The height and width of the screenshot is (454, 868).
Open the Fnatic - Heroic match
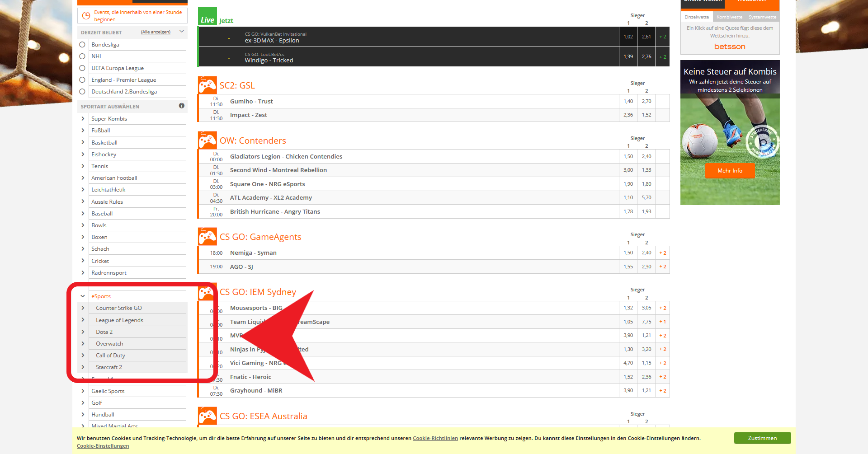250,377
